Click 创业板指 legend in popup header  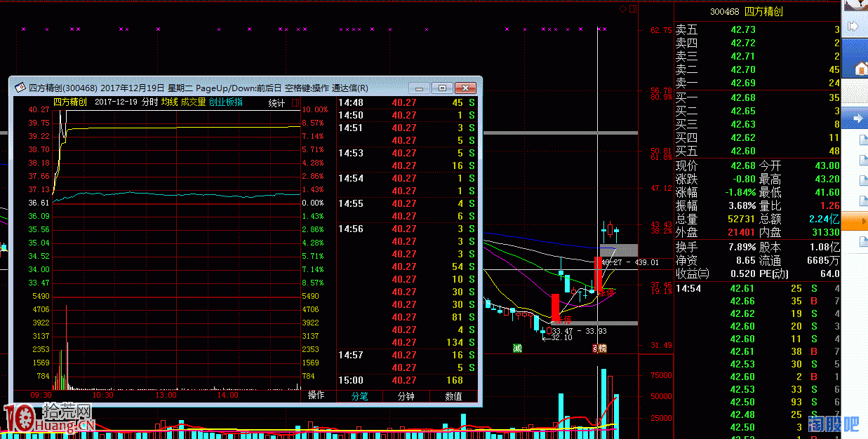pyautogui.click(x=226, y=102)
